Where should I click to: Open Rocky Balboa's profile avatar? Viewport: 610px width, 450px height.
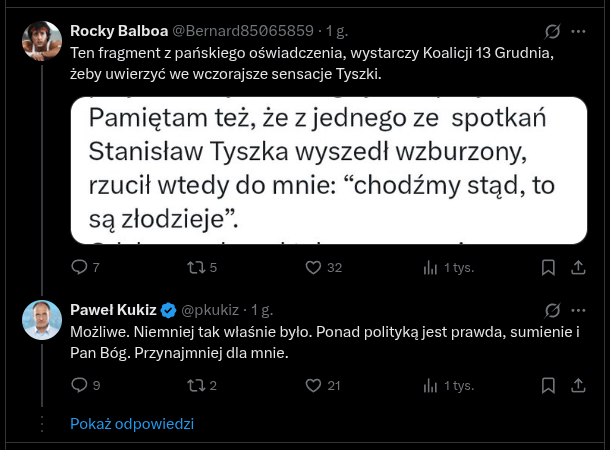(x=42, y=41)
